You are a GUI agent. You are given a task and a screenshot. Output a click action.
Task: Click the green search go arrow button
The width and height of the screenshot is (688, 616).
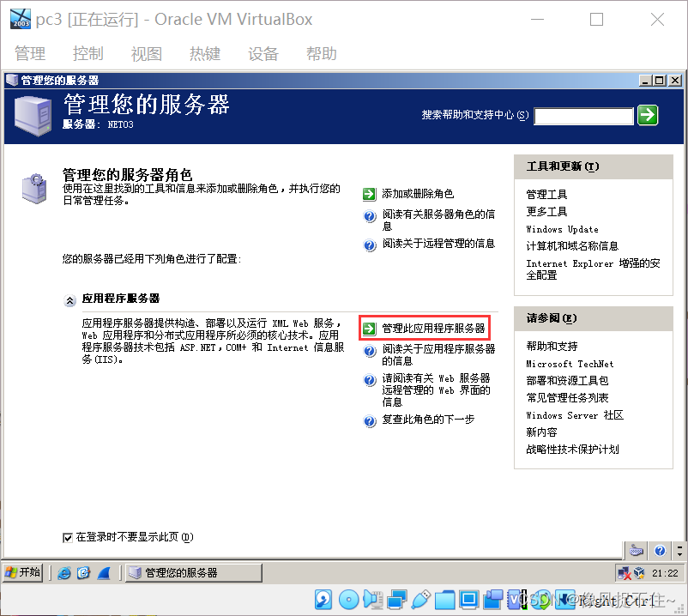[x=647, y=115]
